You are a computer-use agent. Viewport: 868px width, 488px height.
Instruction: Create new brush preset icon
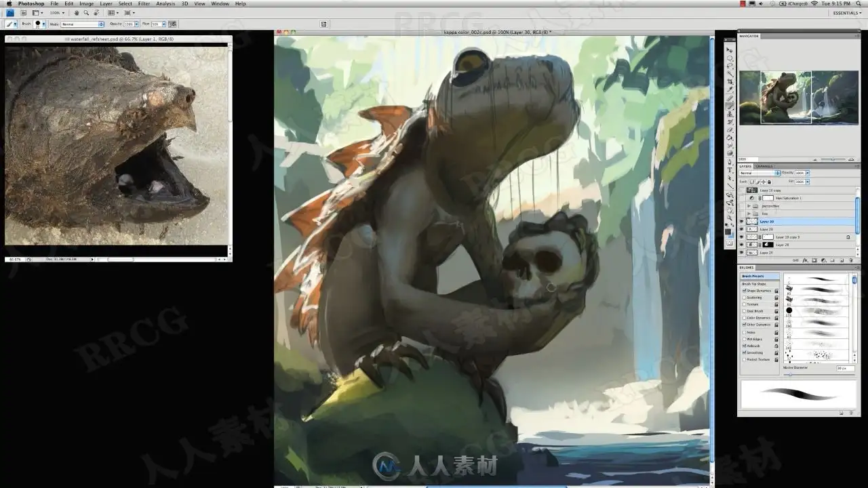coord(842,412)
